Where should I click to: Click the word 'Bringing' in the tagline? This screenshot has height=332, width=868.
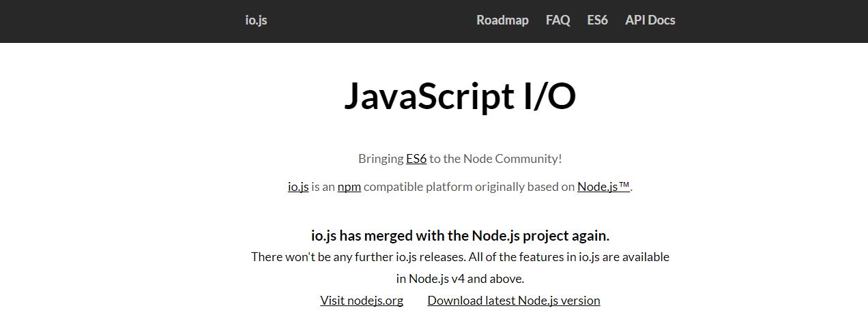click(381, 159)
